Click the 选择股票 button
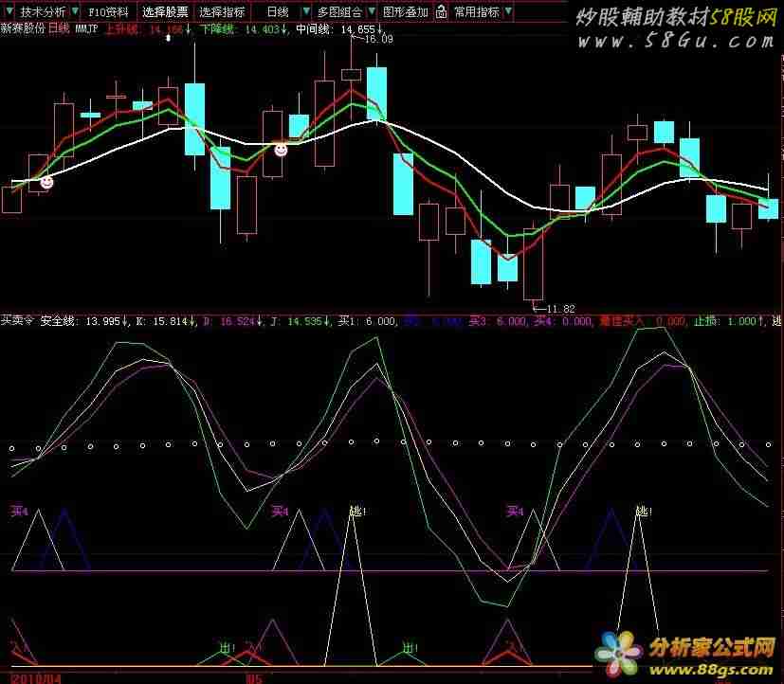 165,11
